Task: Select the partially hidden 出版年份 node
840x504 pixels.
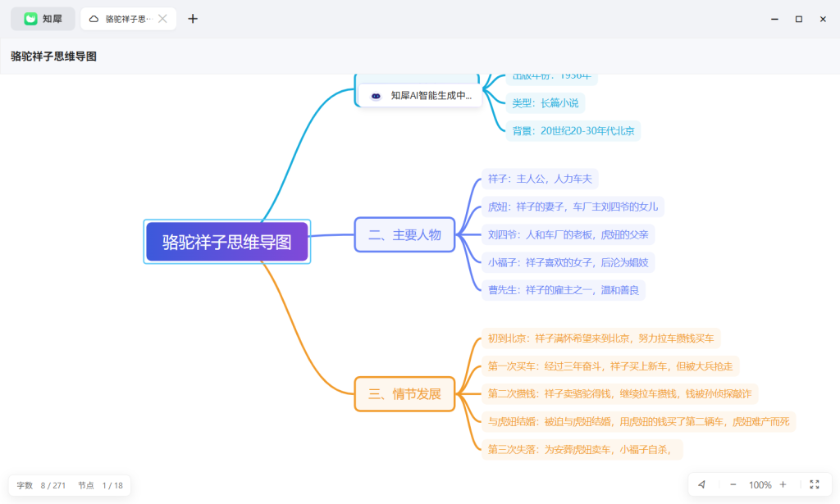Action: [x=552, y=79]
